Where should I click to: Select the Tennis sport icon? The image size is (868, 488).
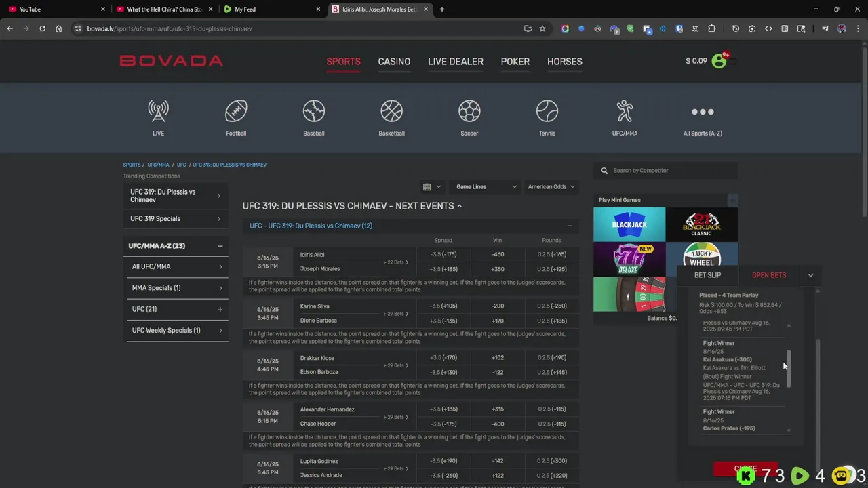[547, 111]
